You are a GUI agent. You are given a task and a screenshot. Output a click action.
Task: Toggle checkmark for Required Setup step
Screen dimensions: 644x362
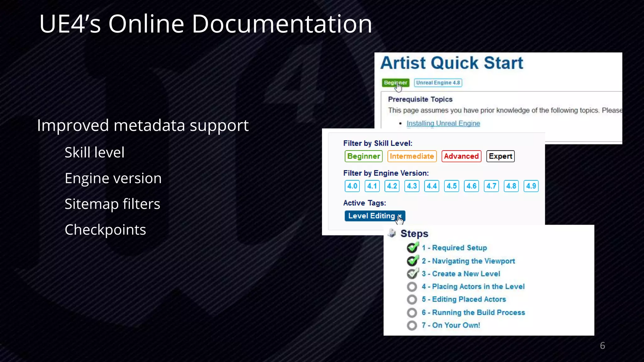click(x=413, y=247)
